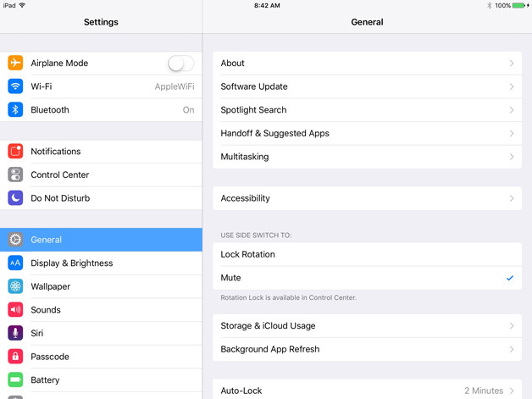Open Background App Refresh settings
Viewport: 532px width, 399px height.
tap(366, 349)
